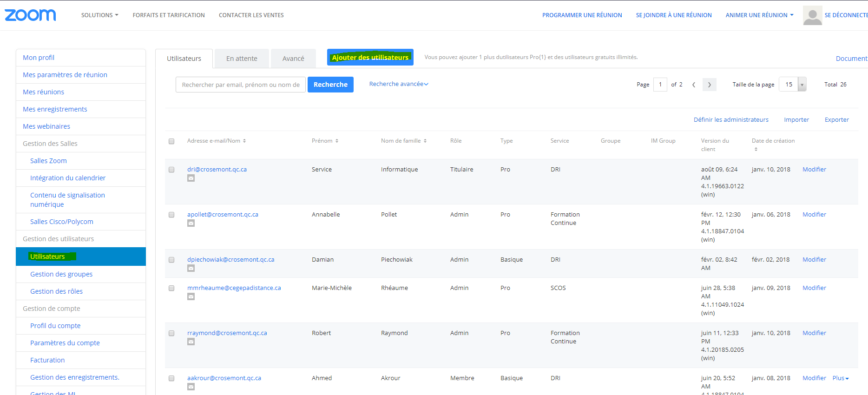Click envelope icon under dri@crosemont.qc.ca
Viewport: 868px width, 395px height.
191,178
